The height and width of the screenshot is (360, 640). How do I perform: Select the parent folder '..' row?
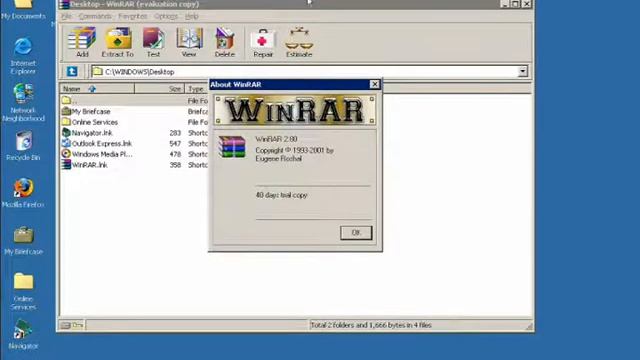134,100
